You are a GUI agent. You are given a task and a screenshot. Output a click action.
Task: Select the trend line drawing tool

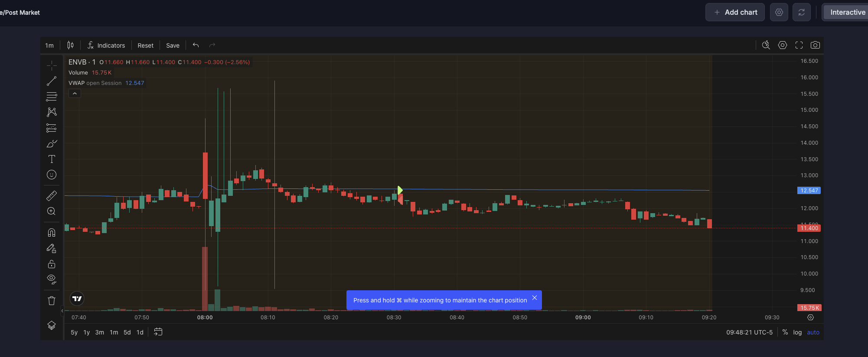52,81
